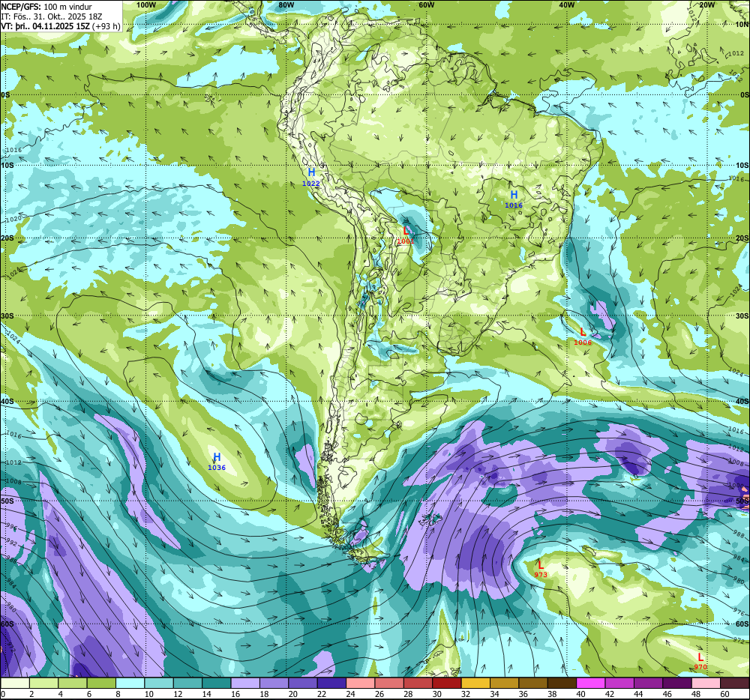
Task: Click the legend value 22
Action: tap(322, 694)
